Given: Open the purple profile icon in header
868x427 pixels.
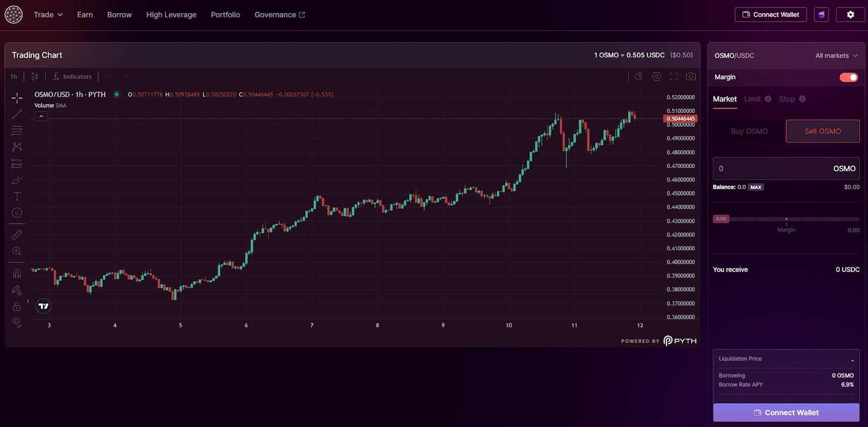Looking at the screenshot, I should point(821,15).
